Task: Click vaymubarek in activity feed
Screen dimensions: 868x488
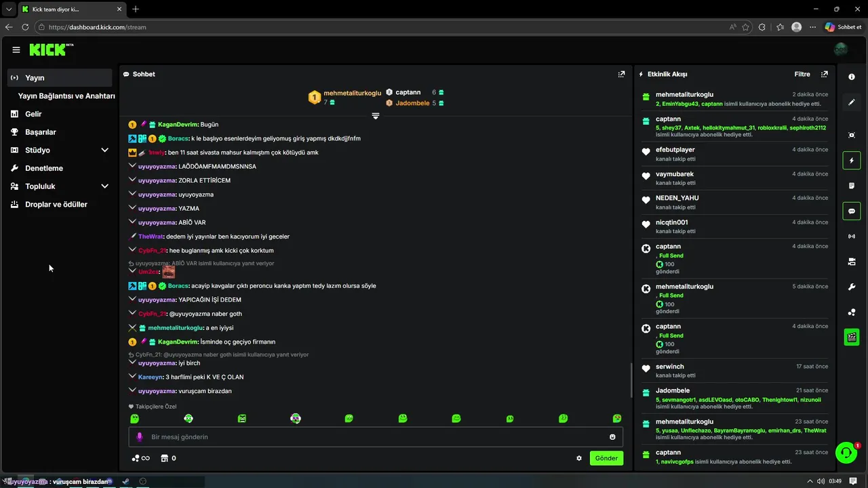Action: click(675, 174)
